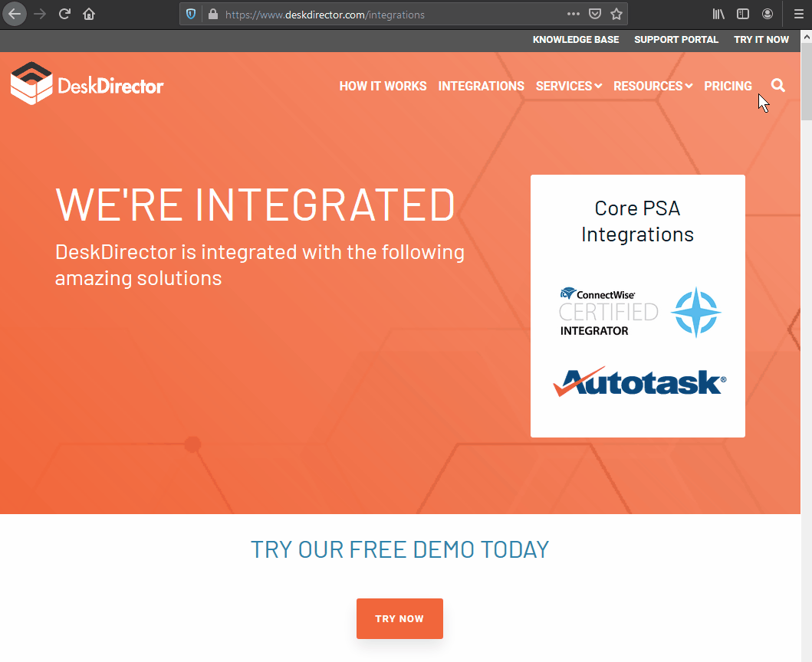
Task: Click the vertical scrollbar thumb
Action: (x=807, y=82)
